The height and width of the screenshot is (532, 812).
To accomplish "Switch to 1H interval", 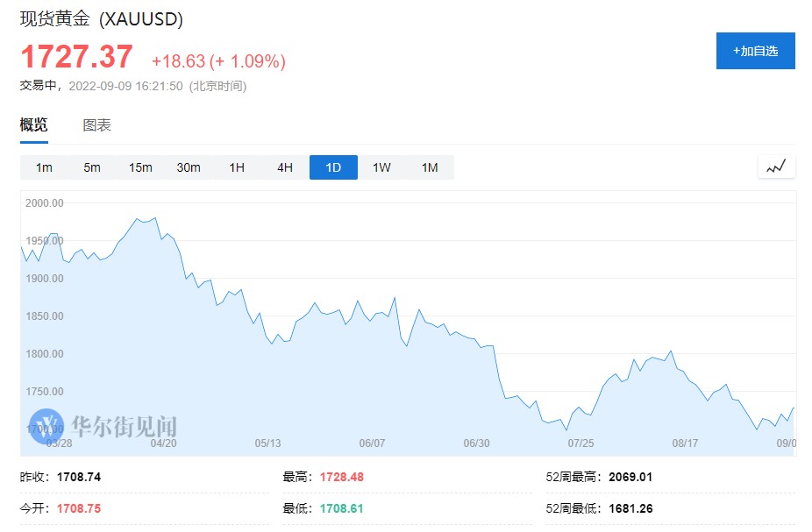I will [x=237, y=167].
